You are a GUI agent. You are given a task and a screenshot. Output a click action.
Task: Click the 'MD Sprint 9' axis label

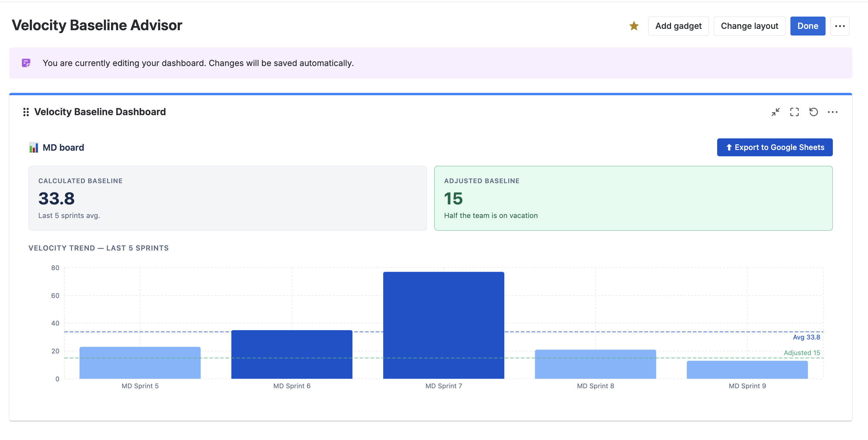tap(747, 386)
